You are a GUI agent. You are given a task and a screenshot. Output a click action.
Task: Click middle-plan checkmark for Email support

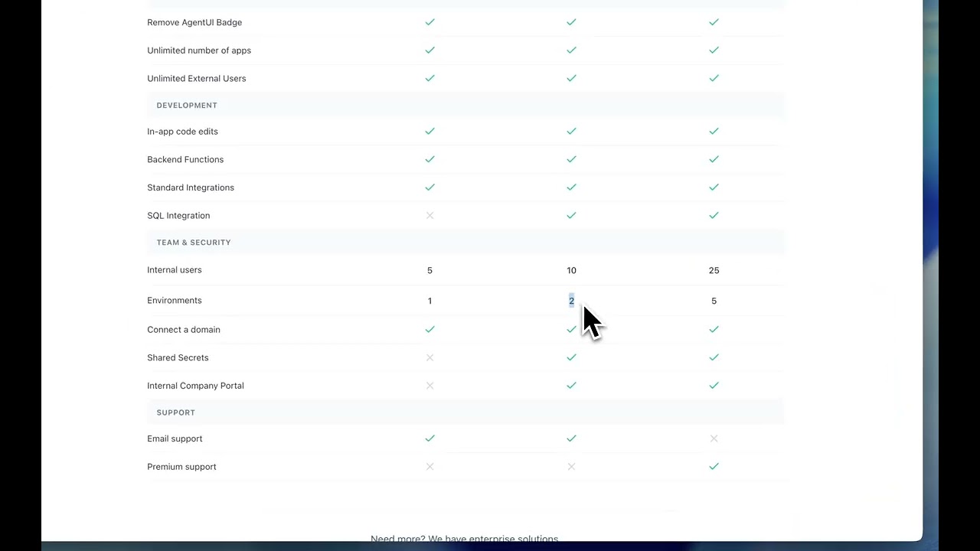tap(571, 439)
